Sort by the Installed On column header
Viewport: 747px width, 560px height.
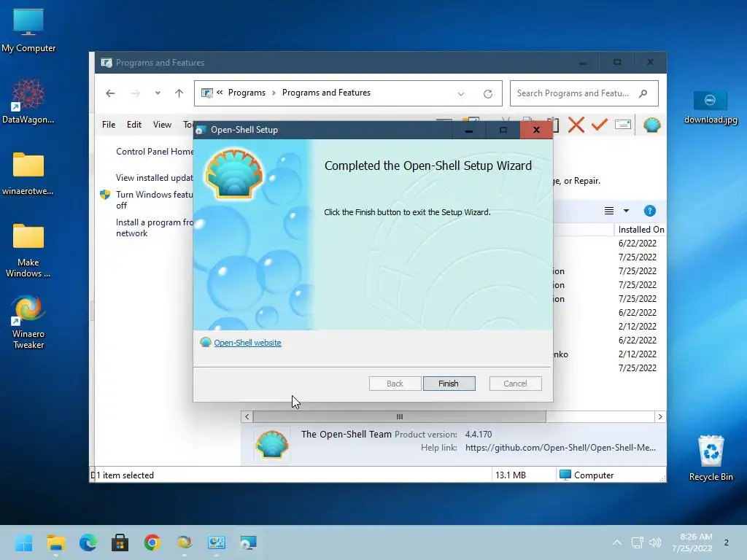(x=640, y=230)
